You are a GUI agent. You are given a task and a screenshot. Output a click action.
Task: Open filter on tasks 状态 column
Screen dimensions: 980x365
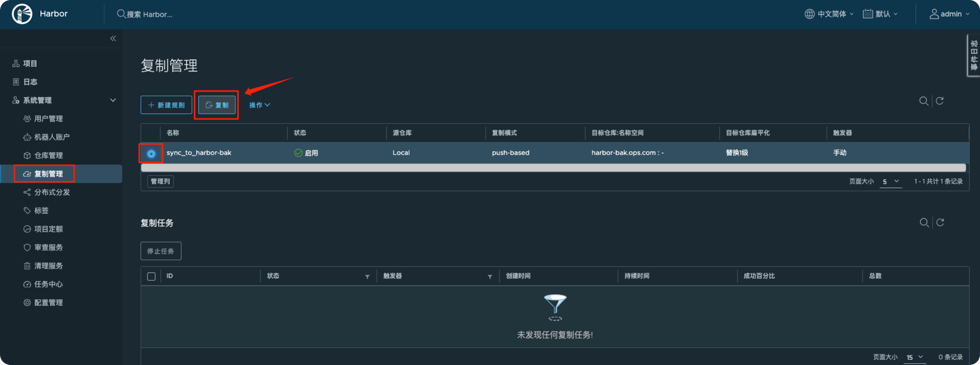coord(367,277)
